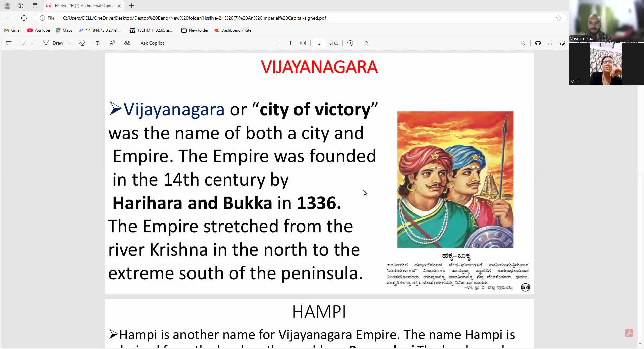Open the table of contents sidebar
The height and width of the screenshot is (349, 644).
(9, 43)
